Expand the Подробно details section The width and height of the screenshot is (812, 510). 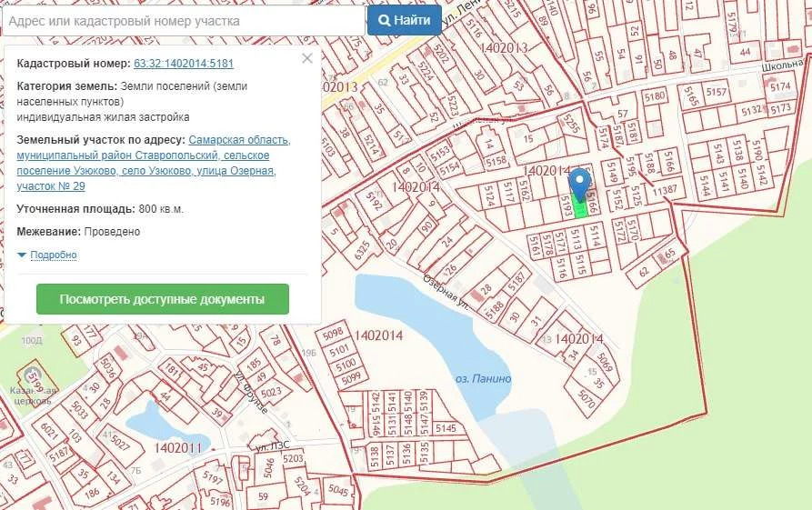point(53,255)
